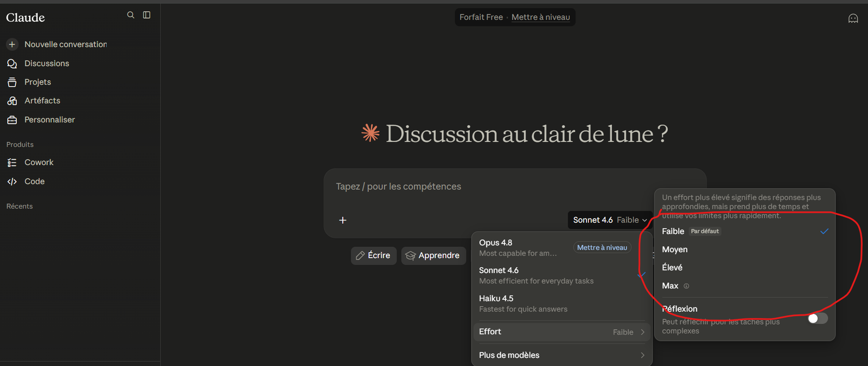Click the info icon next to Max

[x=686, y=286]
